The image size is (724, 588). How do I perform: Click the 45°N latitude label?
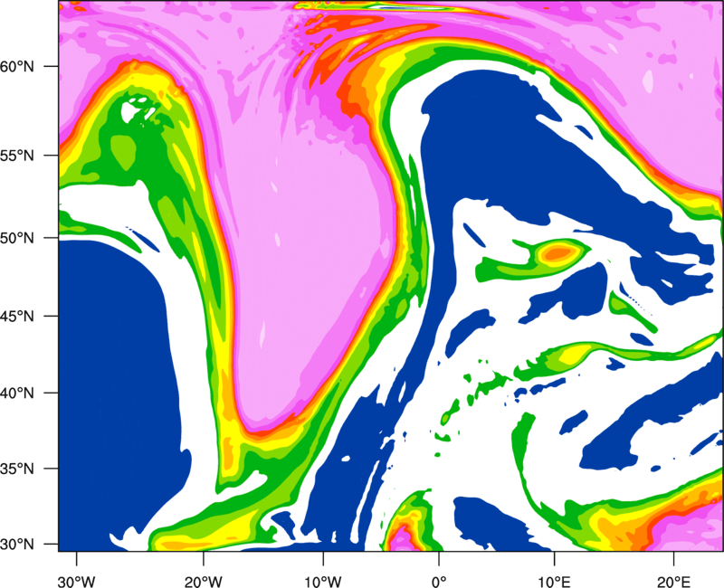[17, 317]
